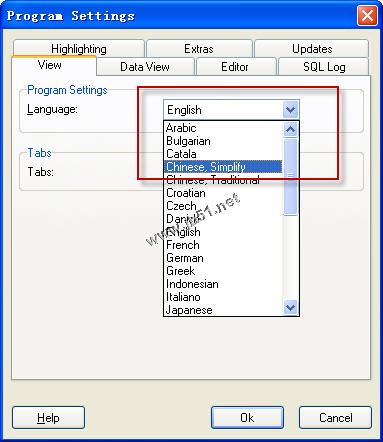Choose Bulgarian from the language list
The height and width of the screenshot is (442, 383).
[223, 141]
